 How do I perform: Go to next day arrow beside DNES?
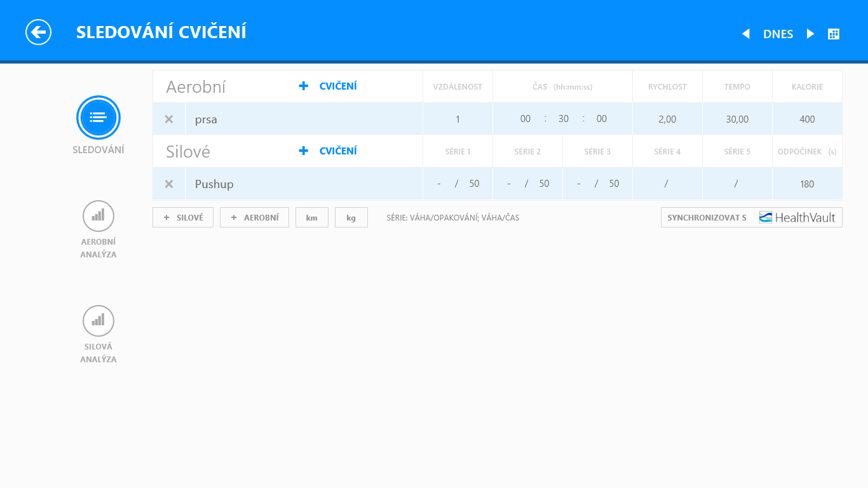click(810, 34)
